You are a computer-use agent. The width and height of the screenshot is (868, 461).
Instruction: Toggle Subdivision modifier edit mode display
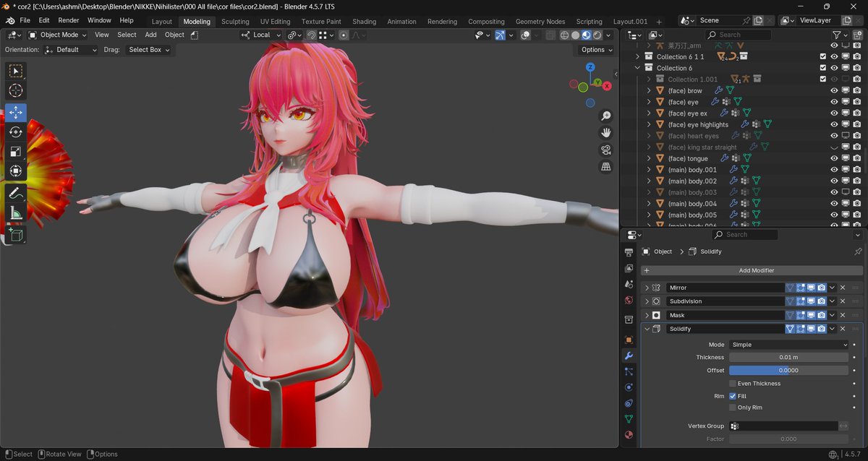[801, 301]
